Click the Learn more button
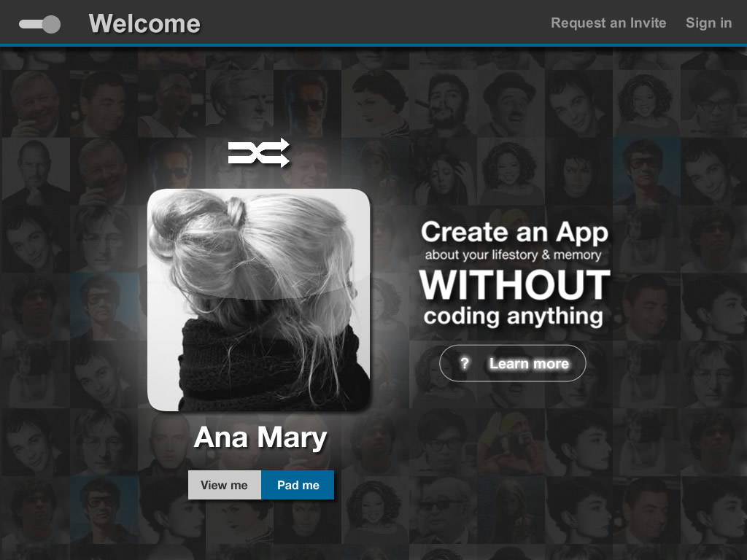 [513, 363]
